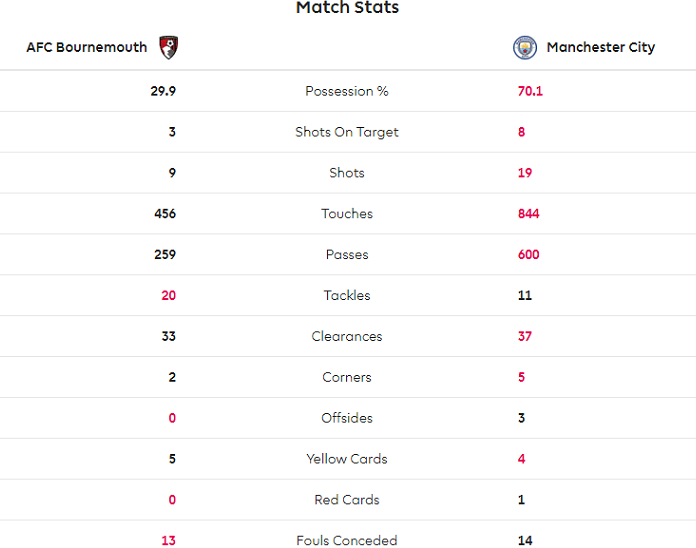Click the Offsides stat label
This screenshot has width=696, height=548.
coord(347,419)
